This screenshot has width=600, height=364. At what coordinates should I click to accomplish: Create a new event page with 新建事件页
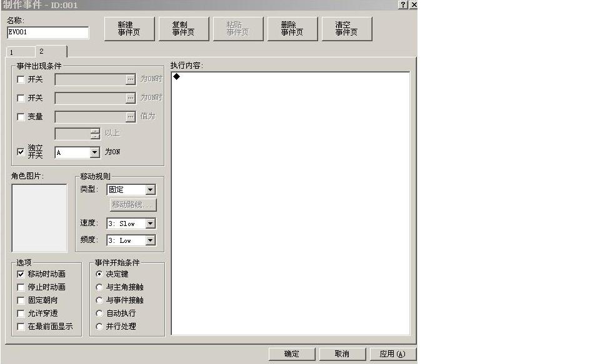coord(129,29)
